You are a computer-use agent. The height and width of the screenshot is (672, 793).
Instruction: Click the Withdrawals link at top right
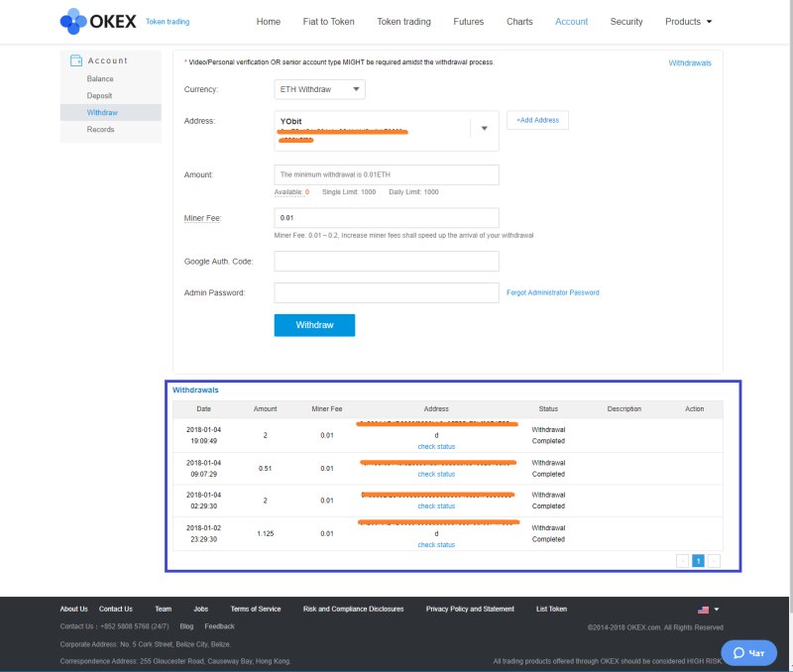point(689,62)
